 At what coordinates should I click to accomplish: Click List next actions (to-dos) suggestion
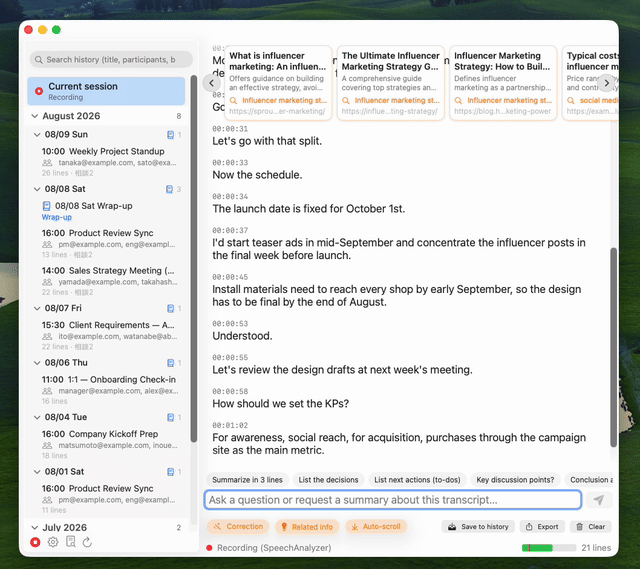click(x=417, y=480)
